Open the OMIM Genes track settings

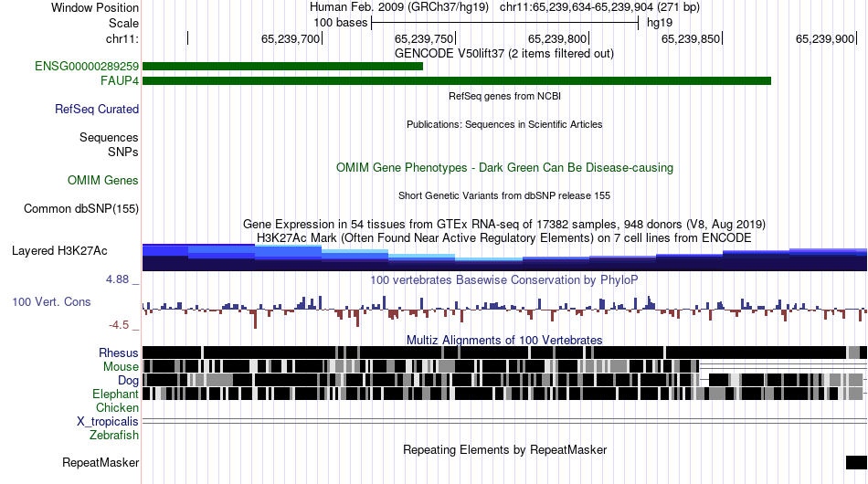pos(103,180)
